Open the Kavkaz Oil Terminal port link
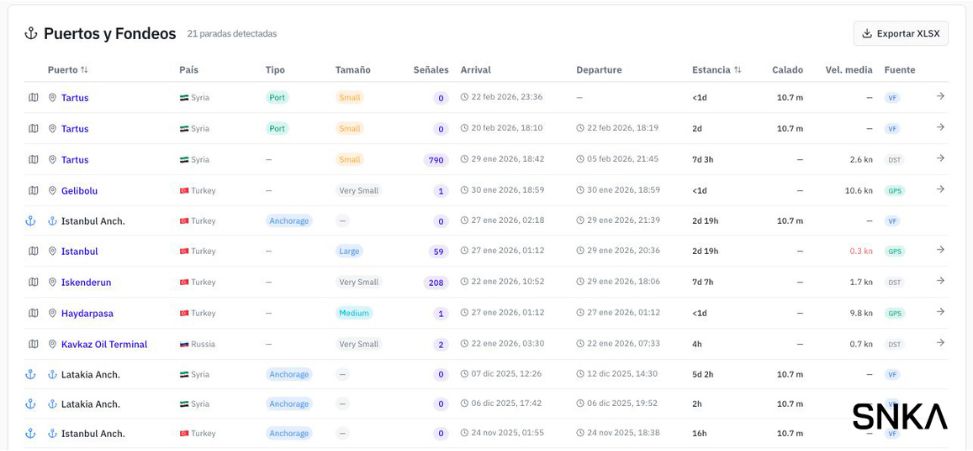The width and height of the screenshot is (973, 451). (x=104, y=344)
